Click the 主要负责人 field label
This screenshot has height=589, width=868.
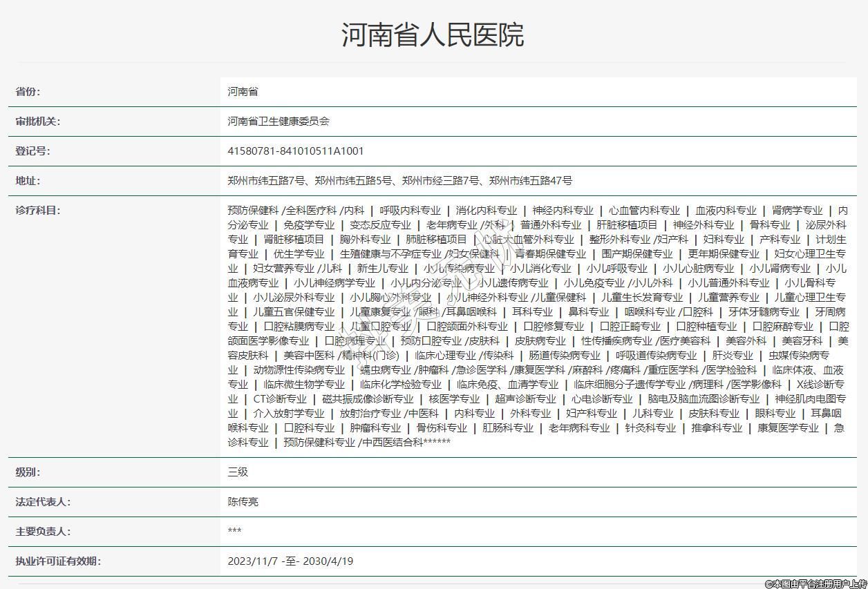pos(43,532)
